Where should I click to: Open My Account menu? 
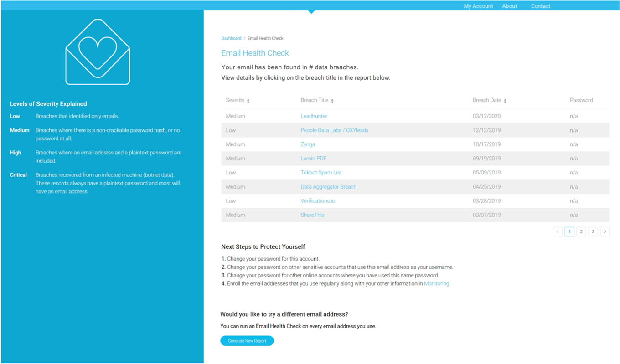478,6
